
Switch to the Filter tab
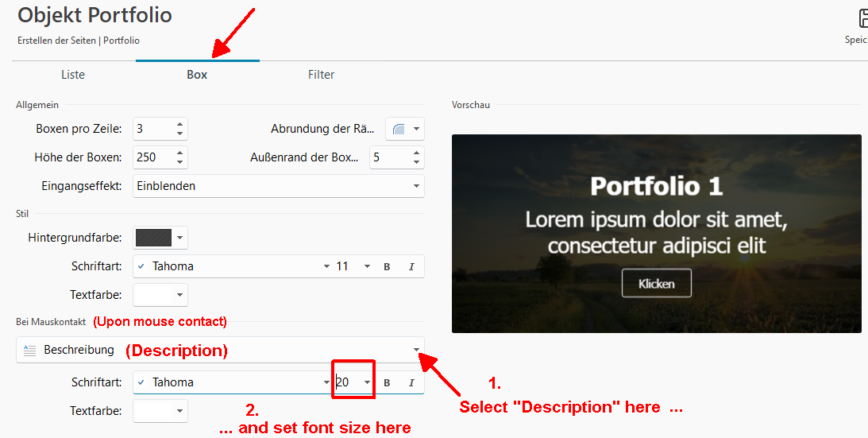[321, 75]
